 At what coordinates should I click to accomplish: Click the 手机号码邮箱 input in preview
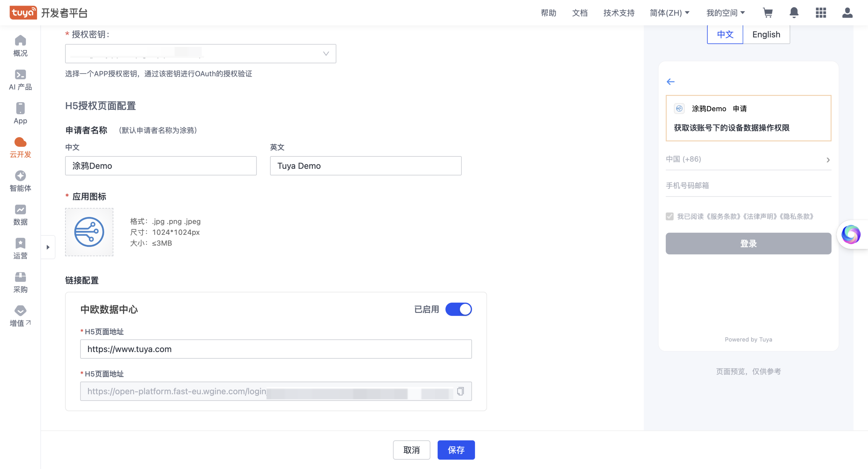coord(748,186)
